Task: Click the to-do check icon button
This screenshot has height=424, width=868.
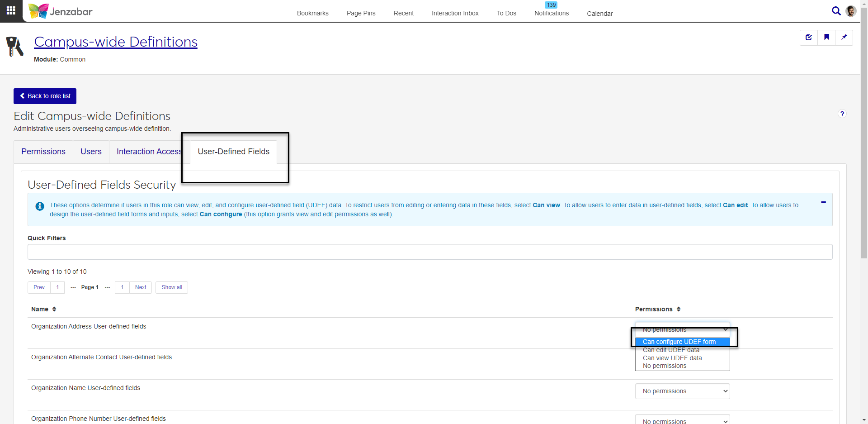Action: (x=809, y=38)
